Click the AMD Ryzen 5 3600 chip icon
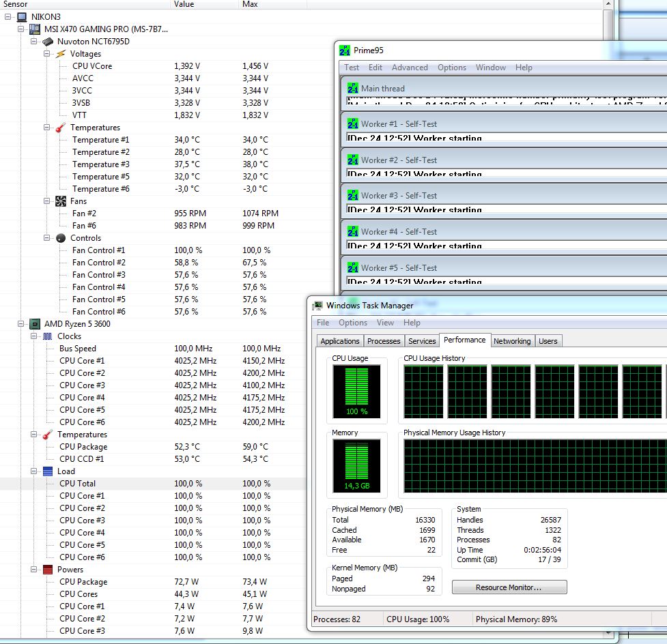 (35, 324)
